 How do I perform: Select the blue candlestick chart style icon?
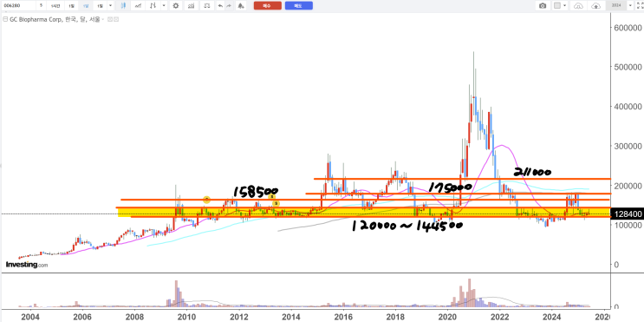(x=124, y=6)
